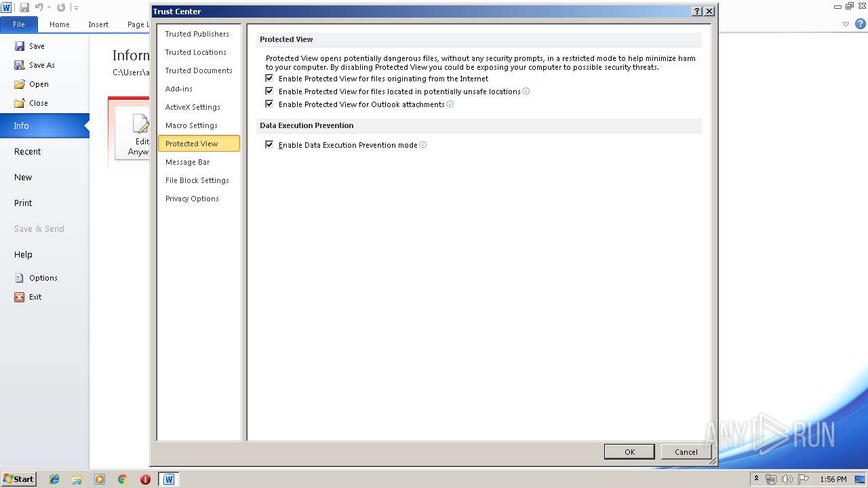Close the Trust Center dialog
This screenshot has width=868, height=488.
click(709, 12)
